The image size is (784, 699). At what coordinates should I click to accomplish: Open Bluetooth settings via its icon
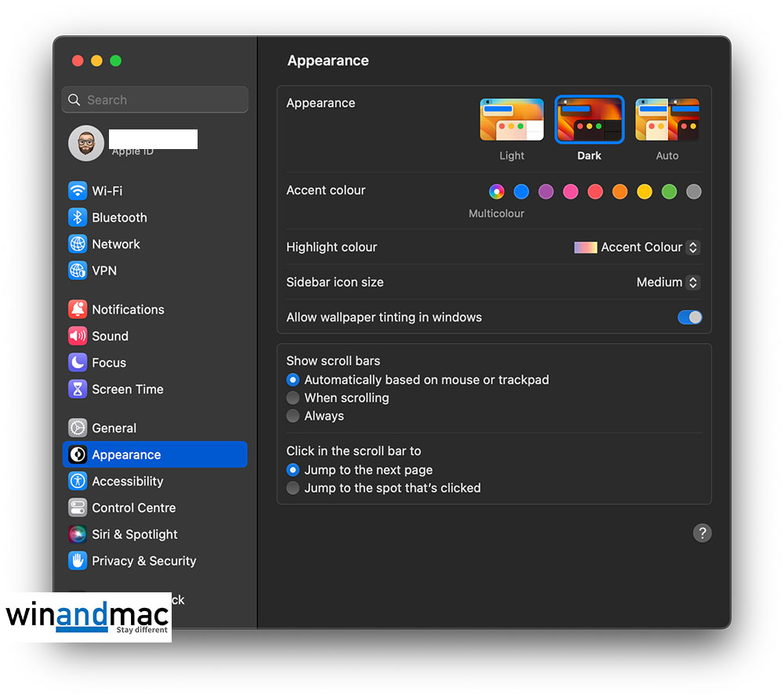pyautogui.click(x=78, y=217)
